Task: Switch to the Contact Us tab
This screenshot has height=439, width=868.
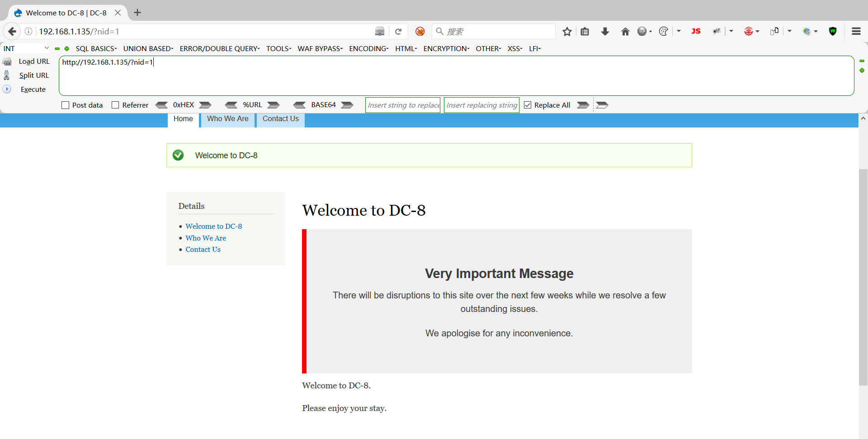Action: (281, 120)
